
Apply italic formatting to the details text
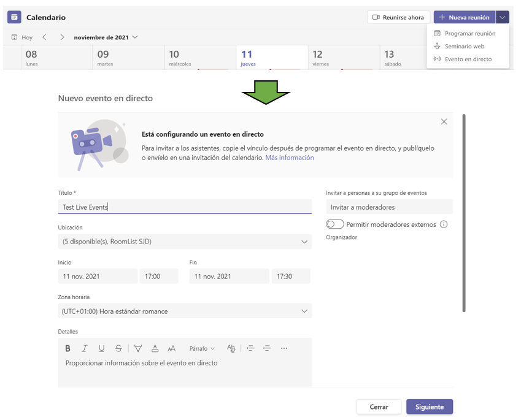85,348
